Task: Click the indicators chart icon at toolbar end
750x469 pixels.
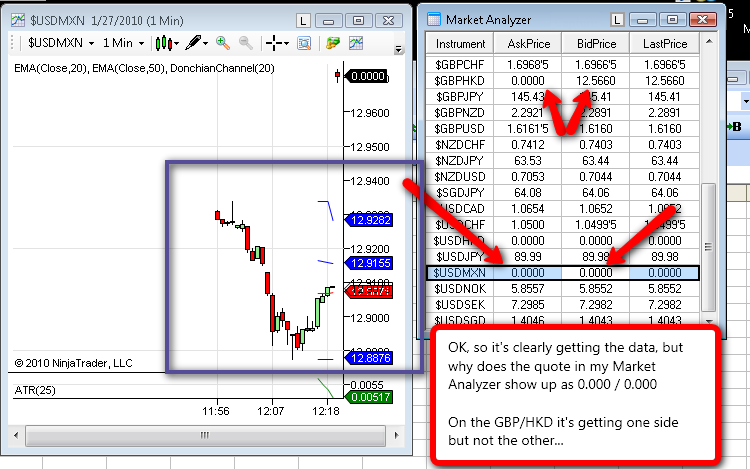Action: [x=356, y=43]
